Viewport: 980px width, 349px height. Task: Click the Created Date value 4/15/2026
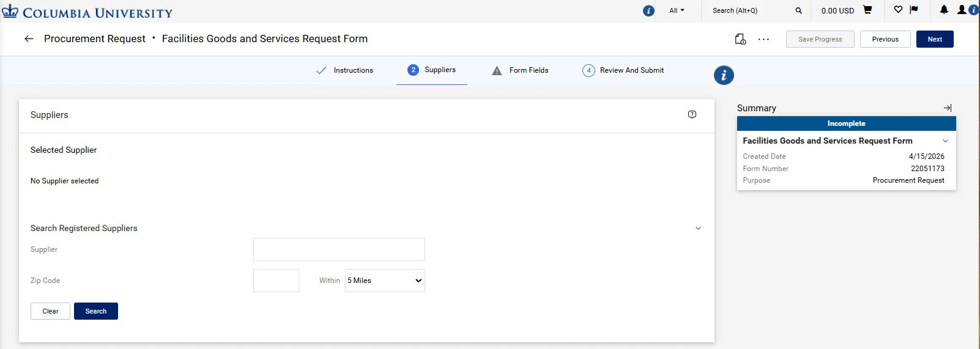tap(926, 156)
